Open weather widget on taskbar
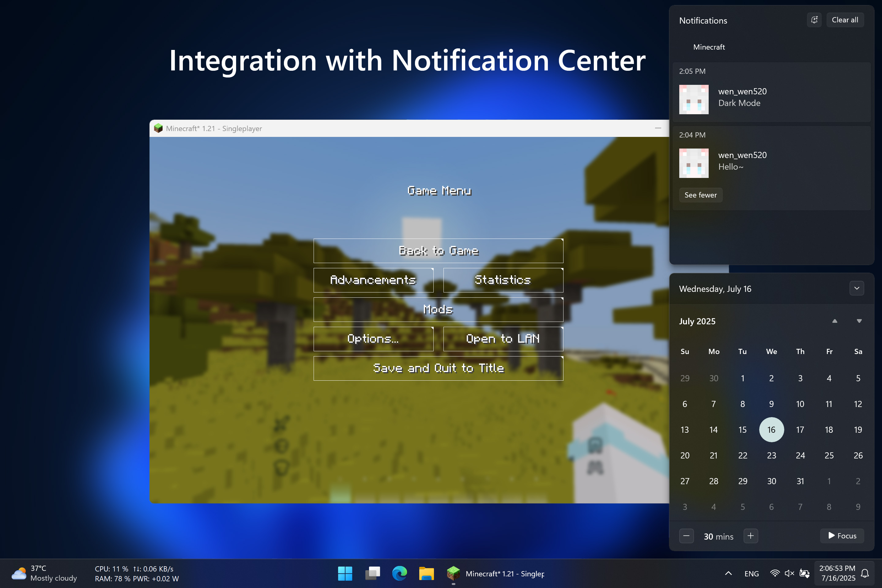 (44, 573)
